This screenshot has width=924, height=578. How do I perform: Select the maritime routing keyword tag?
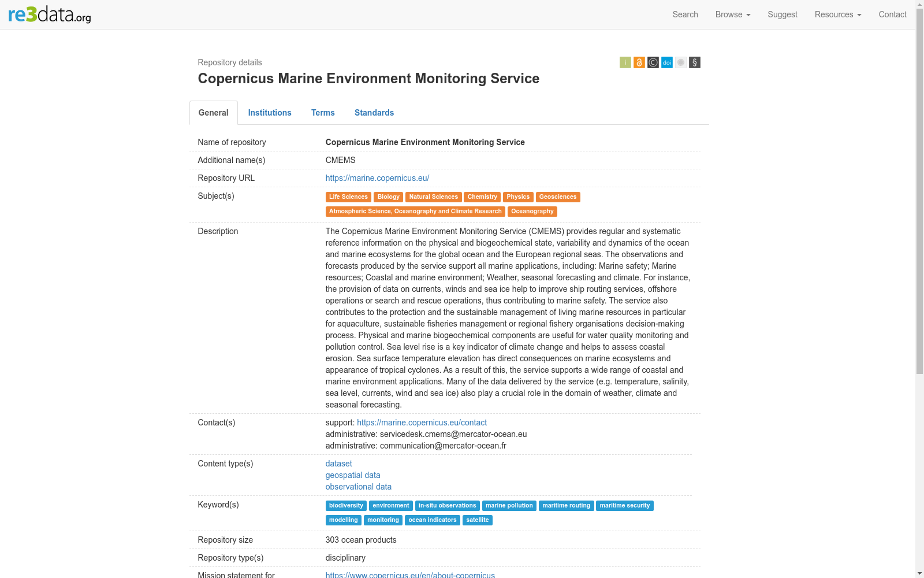(x=567, y=506)
